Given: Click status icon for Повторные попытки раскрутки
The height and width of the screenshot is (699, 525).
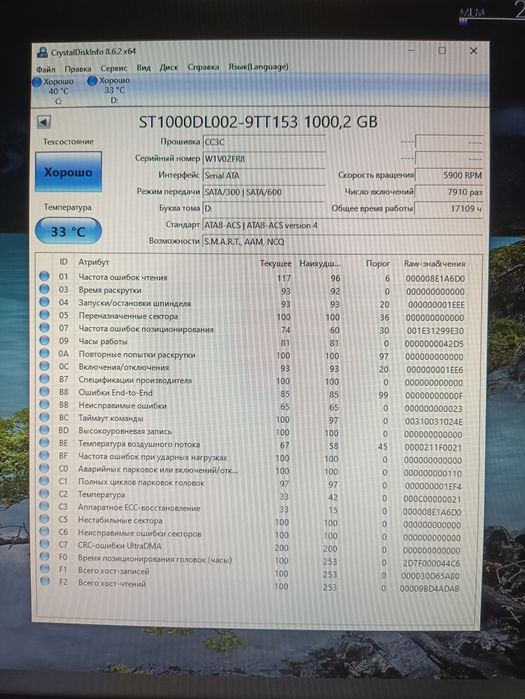Looking at the screenshot, I should click(44, 354).
